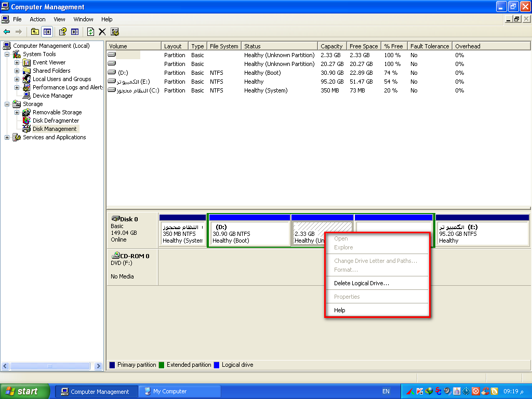The height and width of the screenshot is (399, 532).
Task: Click the Settings toolbar icon after Delete
Action: point(115,32)
